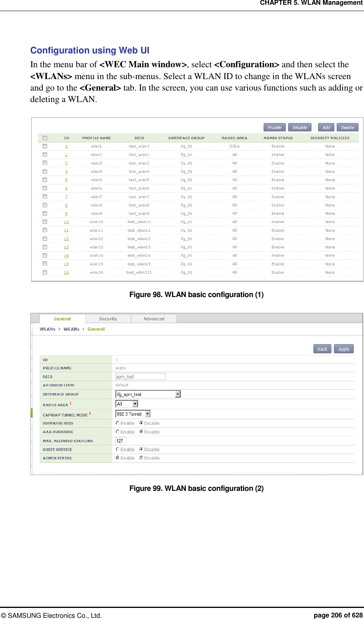Viewport: 364px width, 619px height.
Task: Select Enable for AAA Override
Action: point(118,432)
